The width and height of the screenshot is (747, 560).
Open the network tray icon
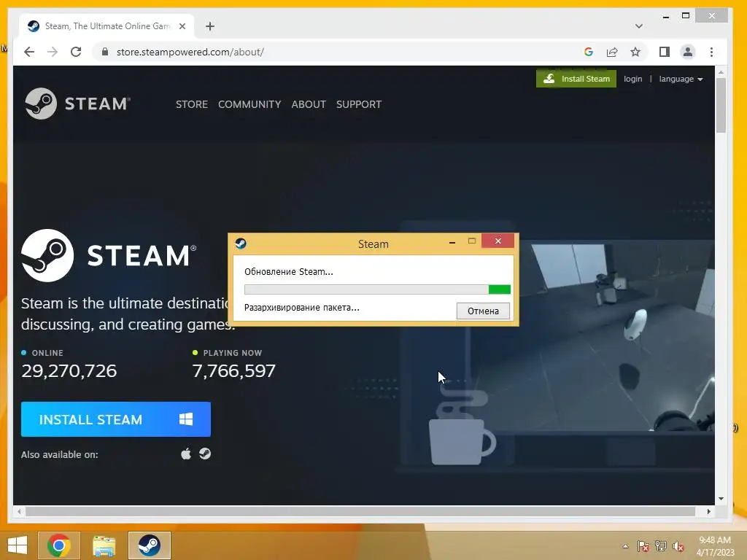(661, 546)
